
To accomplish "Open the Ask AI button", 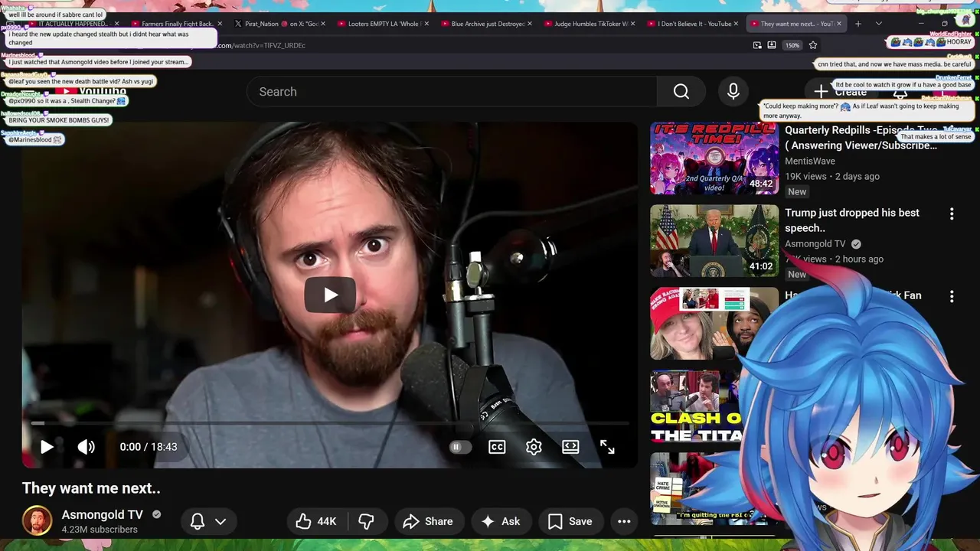I will (x=501, y=521).
